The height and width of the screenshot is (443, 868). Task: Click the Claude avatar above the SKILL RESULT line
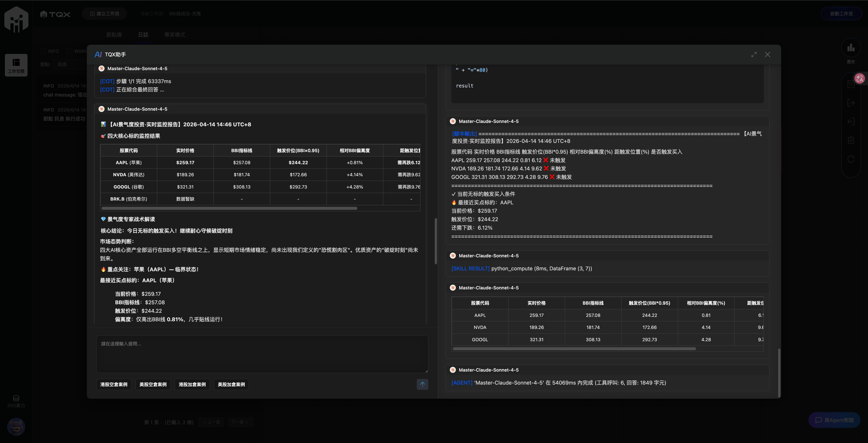(x=453, y=256)
